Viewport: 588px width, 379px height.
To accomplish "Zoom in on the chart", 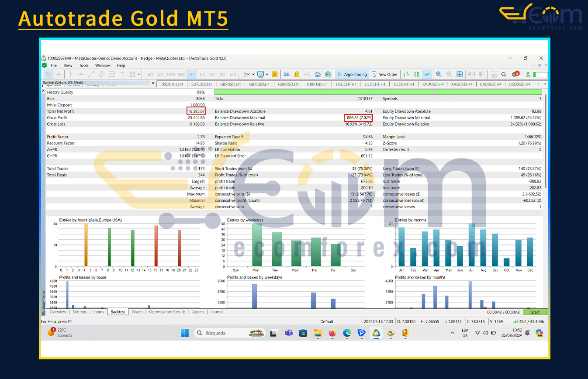I will [439, 74].
